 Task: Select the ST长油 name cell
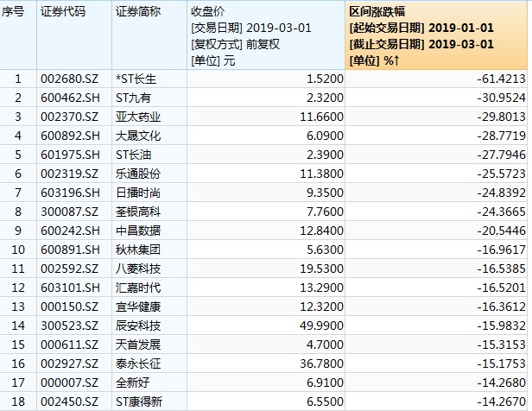(x=149, y=155)
